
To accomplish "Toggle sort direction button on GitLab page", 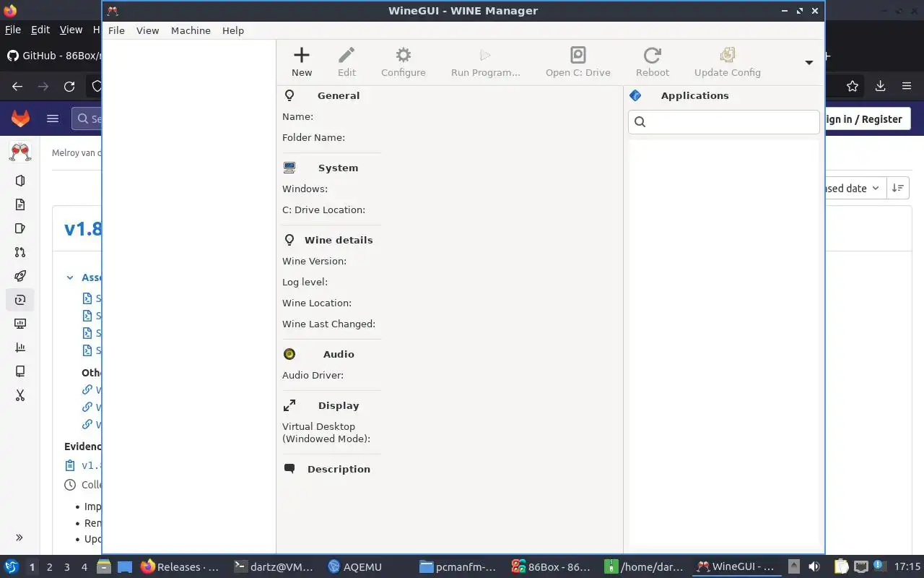I will 898,188.
